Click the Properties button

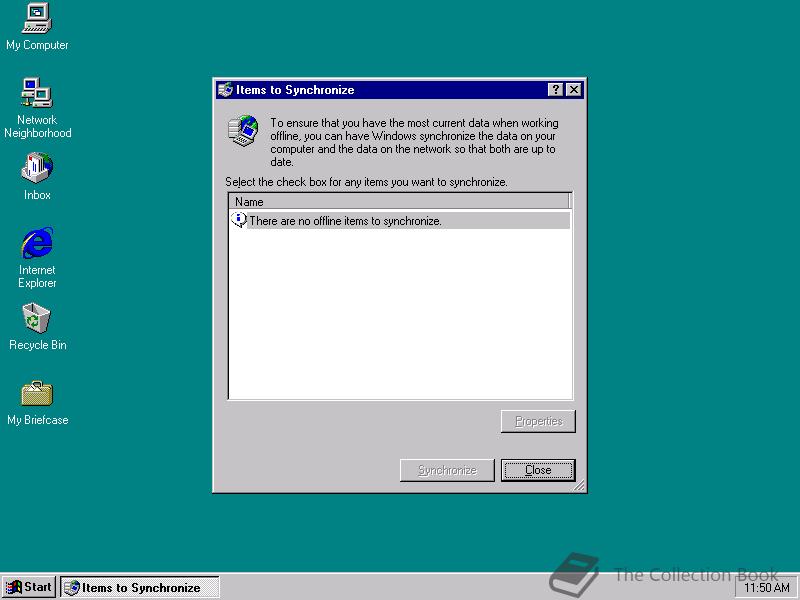(538, 421)
